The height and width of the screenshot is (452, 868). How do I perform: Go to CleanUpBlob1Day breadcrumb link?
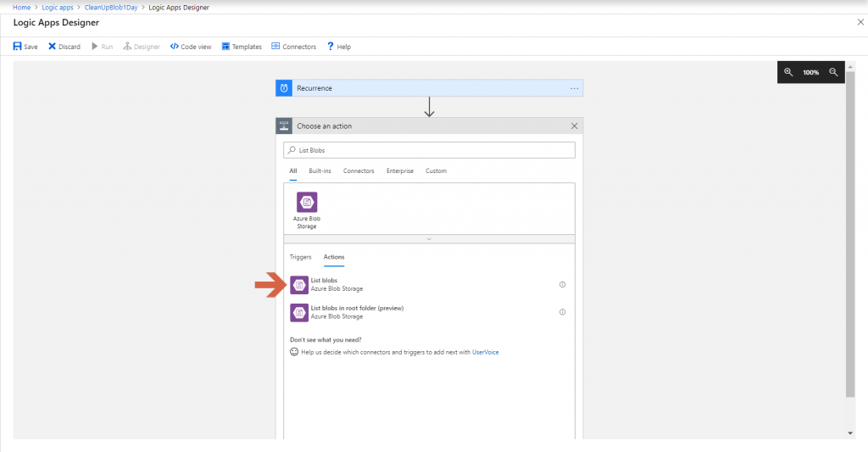tap(110, 8)
